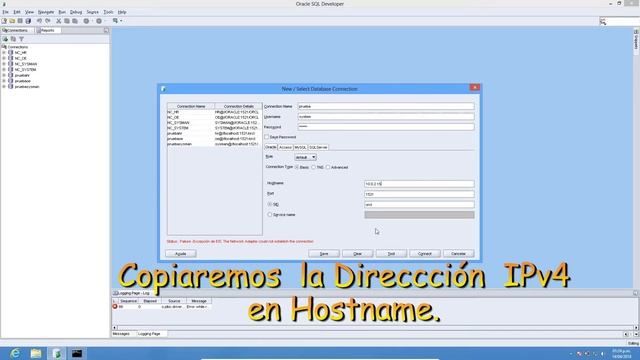Viewport: 640px width, 360px height.
Task: Open File Explorer from the taskbar
Action: coord(36,353)
